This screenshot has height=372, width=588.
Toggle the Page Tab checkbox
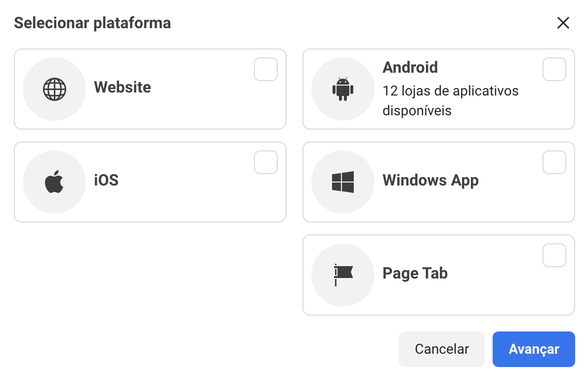[554, 255]
